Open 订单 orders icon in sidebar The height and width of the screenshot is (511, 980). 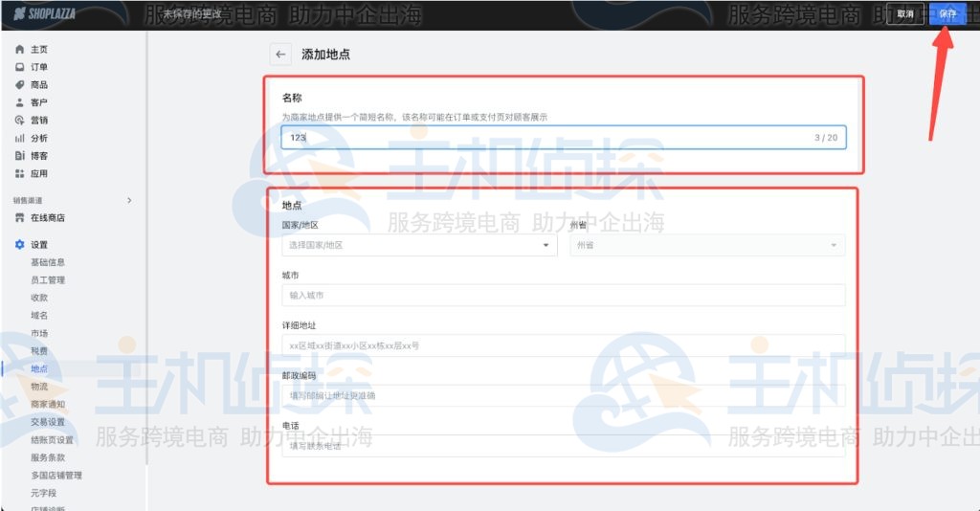click(19, 67)
